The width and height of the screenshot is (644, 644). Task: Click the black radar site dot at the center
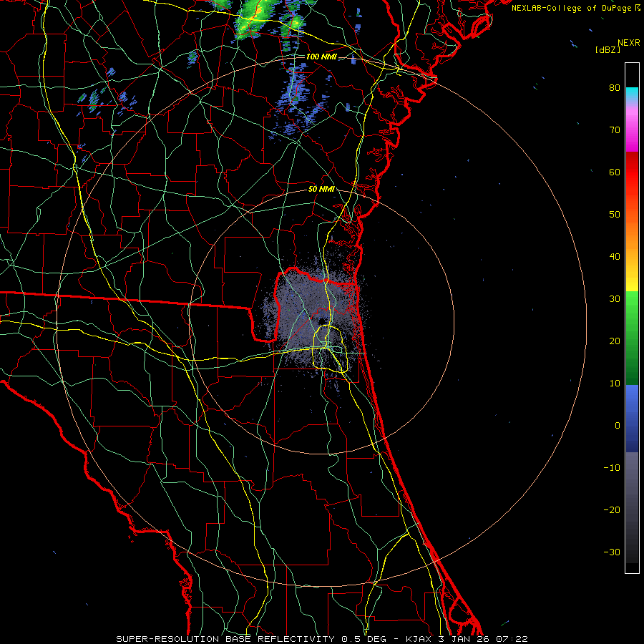point(321,320)
